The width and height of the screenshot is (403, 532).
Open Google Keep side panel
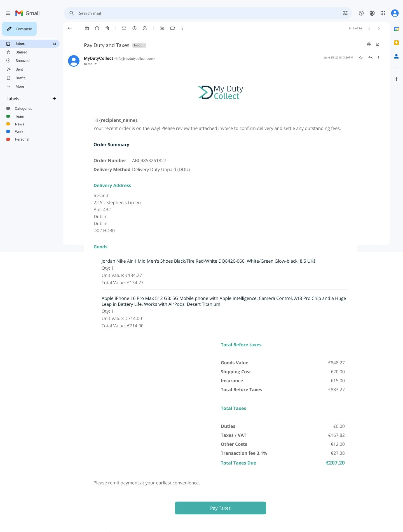pyautogui.click(x=396, y=43)
